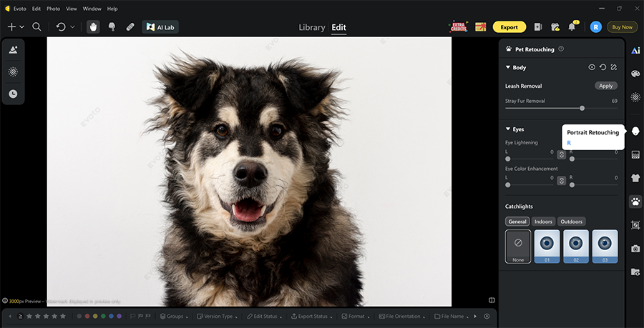
Task: Click the magnifier zoom icon in top toolbar
Action: point(36,27)
